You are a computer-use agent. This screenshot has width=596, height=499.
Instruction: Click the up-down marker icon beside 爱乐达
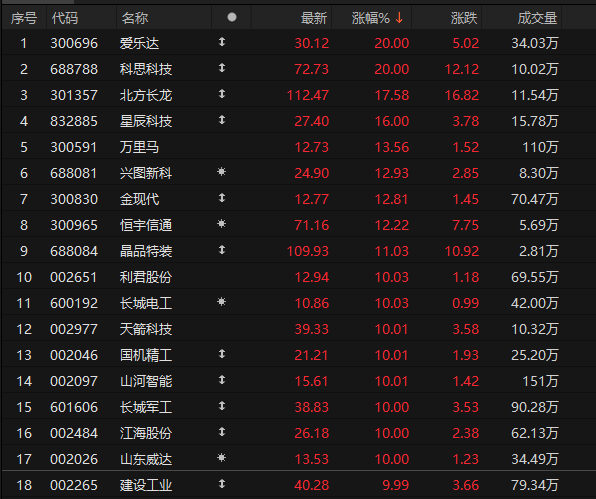pyautogui.click(x=222, y=42)
